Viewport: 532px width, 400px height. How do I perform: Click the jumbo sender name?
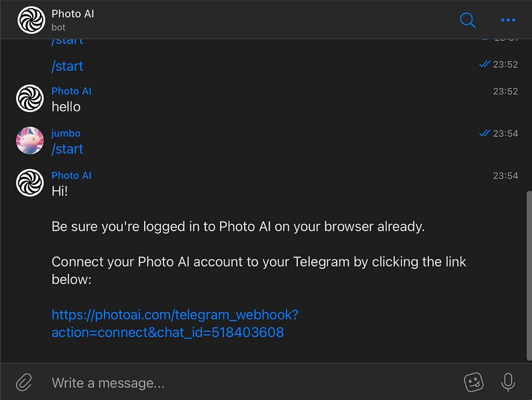pos(66,133)
